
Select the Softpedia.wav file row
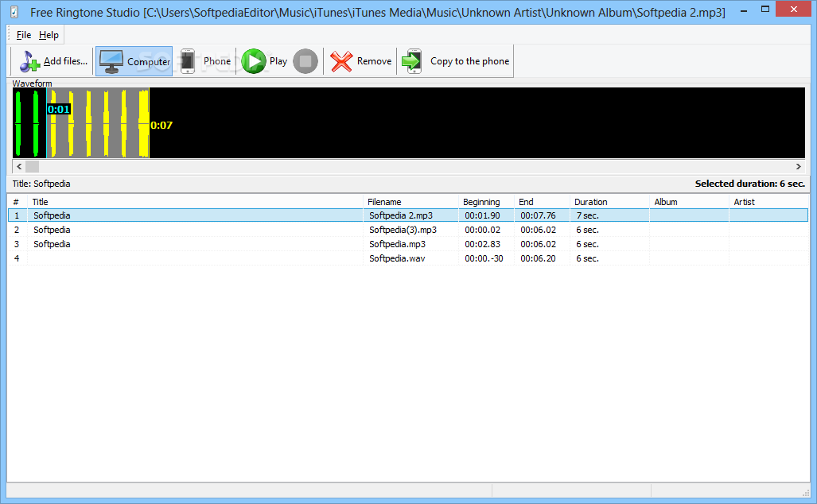click(408, 258)
